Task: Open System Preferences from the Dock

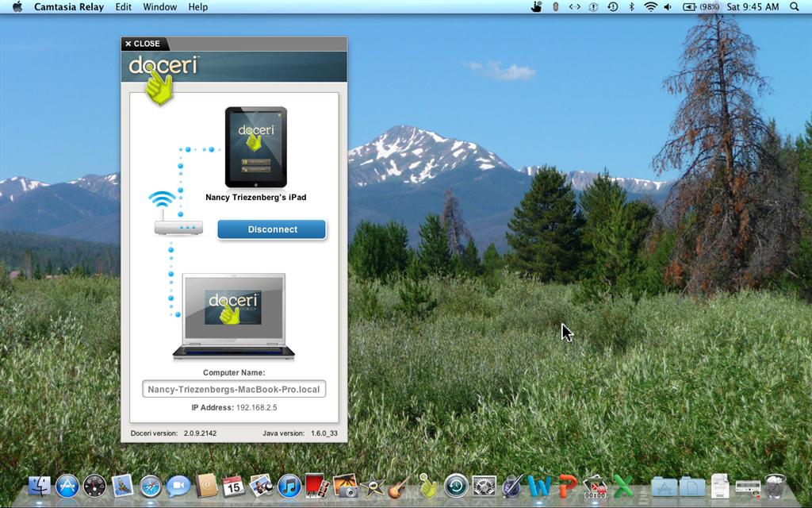Action: pyautogui.click(x=484, y=487)
